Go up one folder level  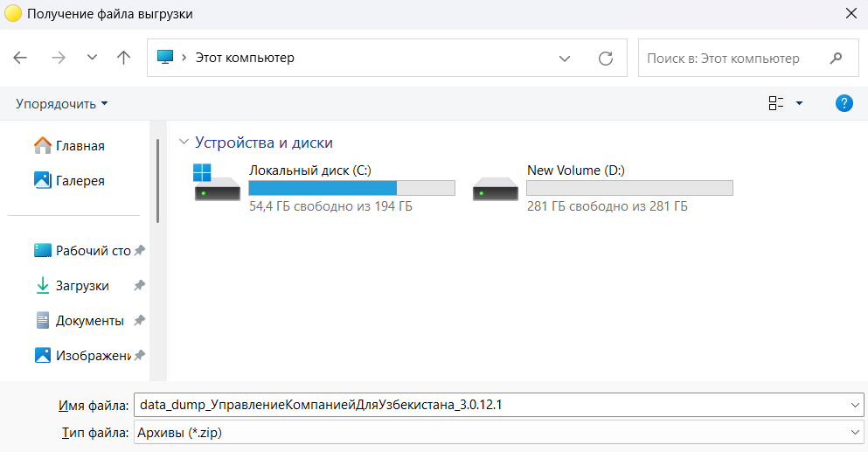tap(123, 59)
